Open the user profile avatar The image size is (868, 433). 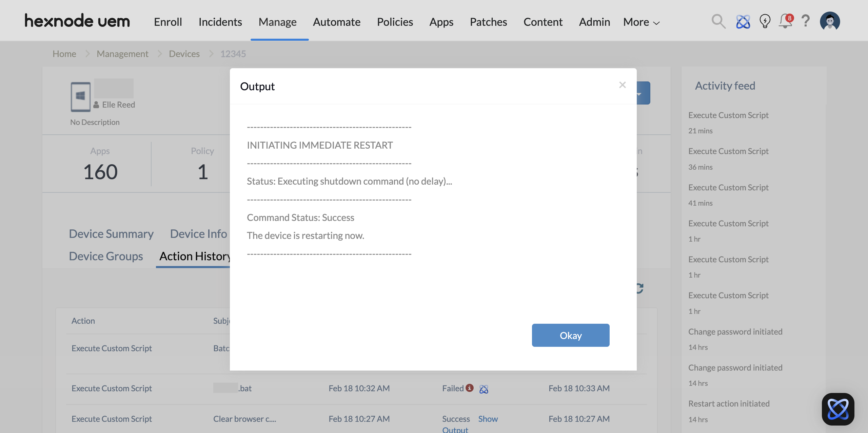(x=830, y=22)
